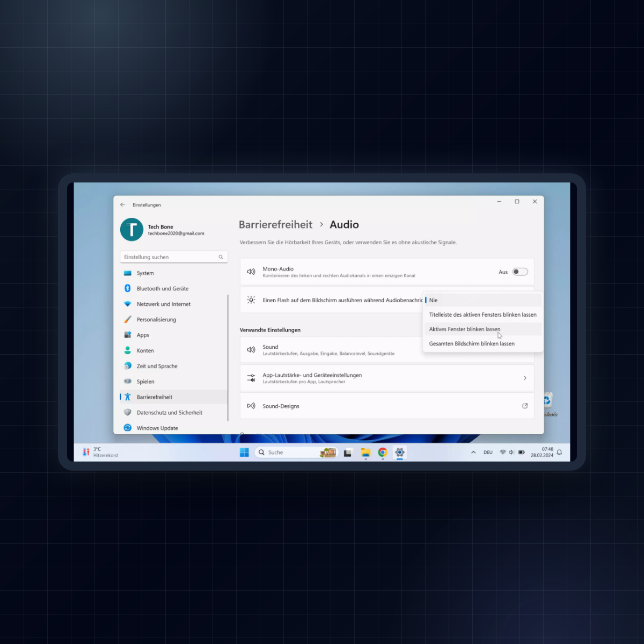Image resolution: width=644 pixels, height=644 pixels.
Task: Open File Explorer from the taskbar
Action: pos(365,452)
